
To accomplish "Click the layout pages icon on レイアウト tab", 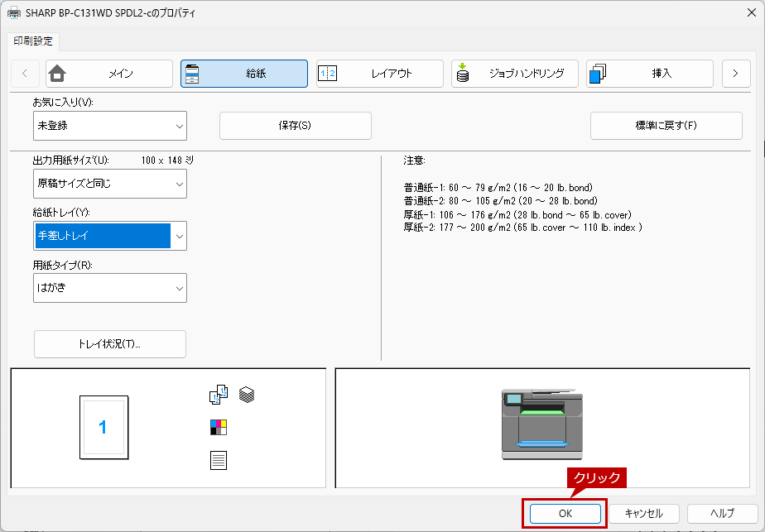I will point(327,74).
